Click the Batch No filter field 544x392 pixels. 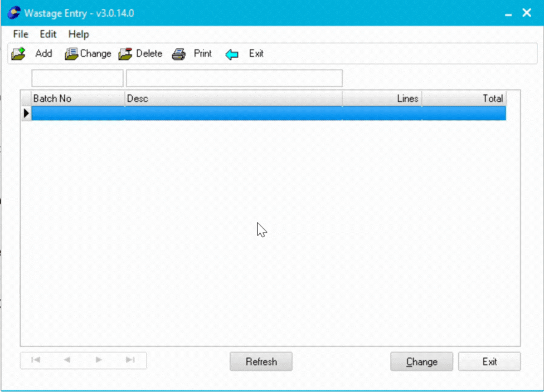click(77, 78)
